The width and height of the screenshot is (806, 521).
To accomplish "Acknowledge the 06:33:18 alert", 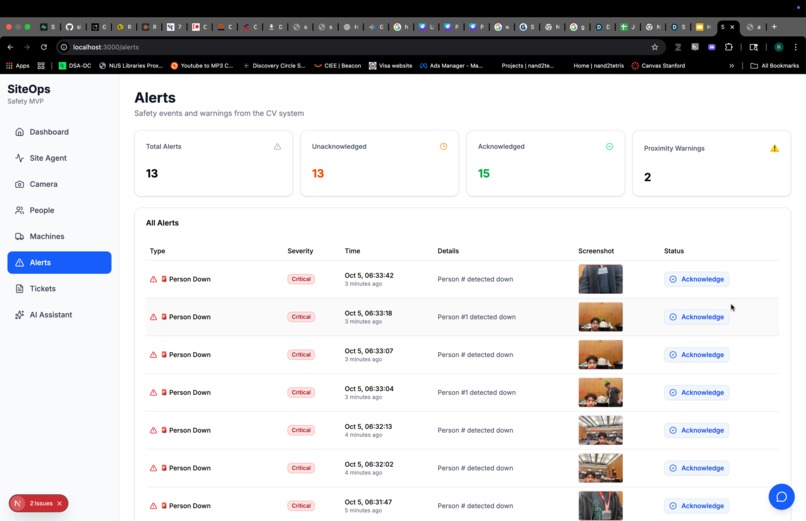I will tap(697, 317).
